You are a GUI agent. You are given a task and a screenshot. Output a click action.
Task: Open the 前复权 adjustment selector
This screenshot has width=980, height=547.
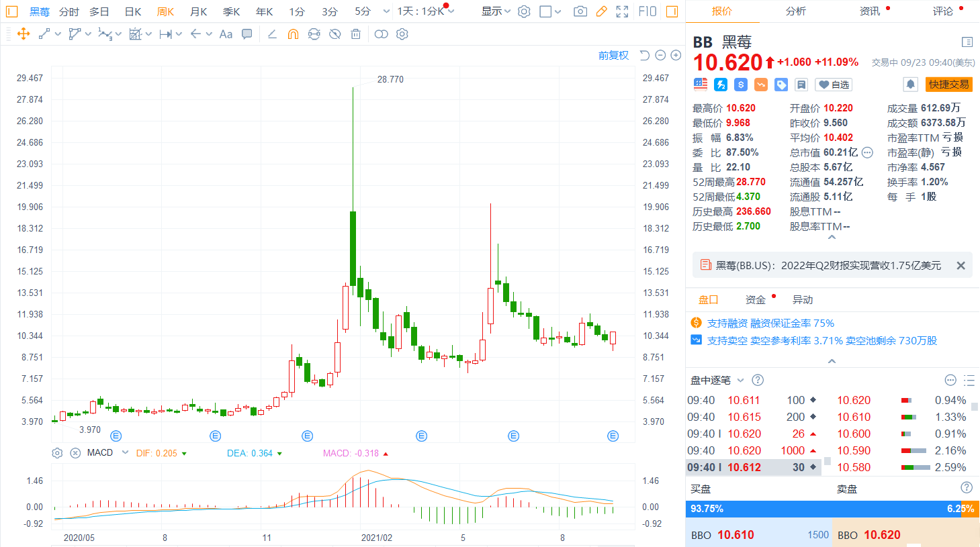613,55
